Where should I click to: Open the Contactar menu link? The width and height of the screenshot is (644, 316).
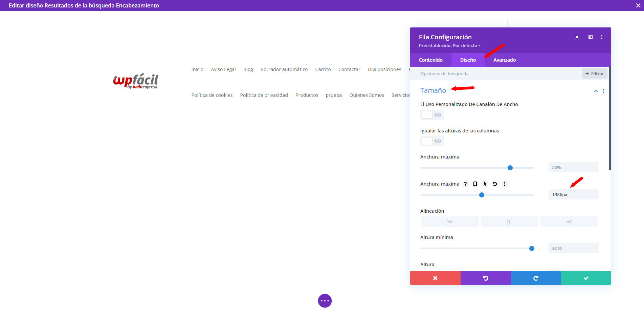click(x=349, y=69)
